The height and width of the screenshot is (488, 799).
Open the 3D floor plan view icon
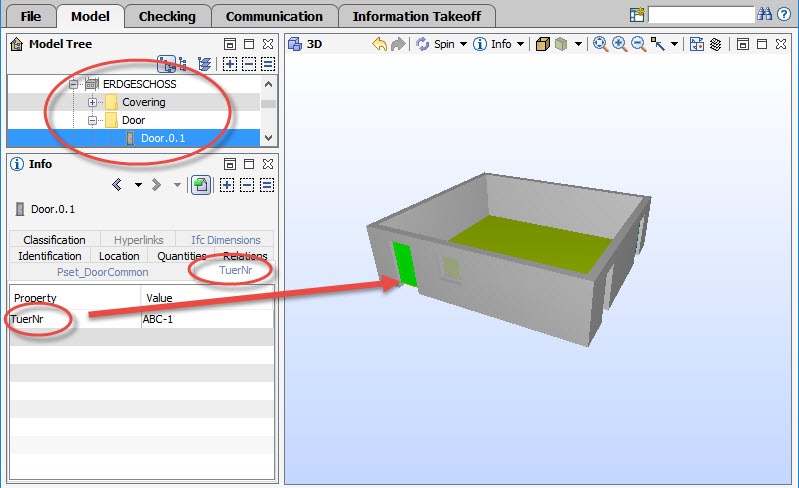coord(697,44)
